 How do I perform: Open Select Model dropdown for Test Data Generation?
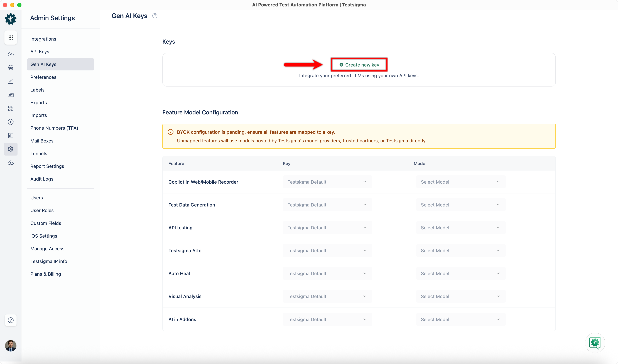tap(460, 205)
